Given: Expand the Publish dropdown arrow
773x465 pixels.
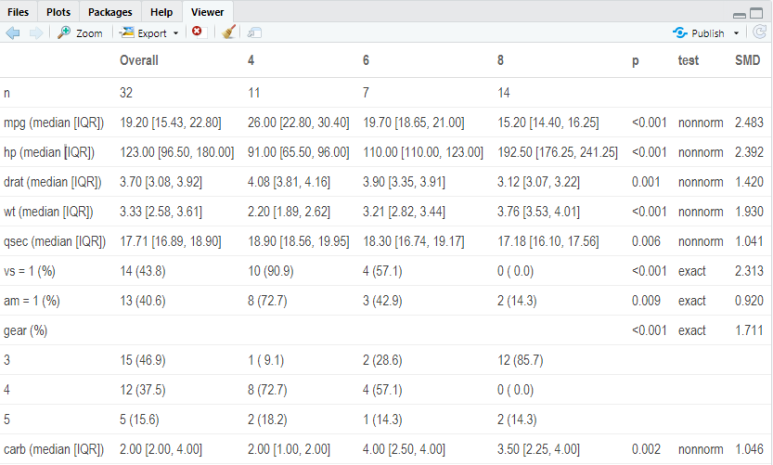Looking at the screenshot, I should tap(736, 34).
